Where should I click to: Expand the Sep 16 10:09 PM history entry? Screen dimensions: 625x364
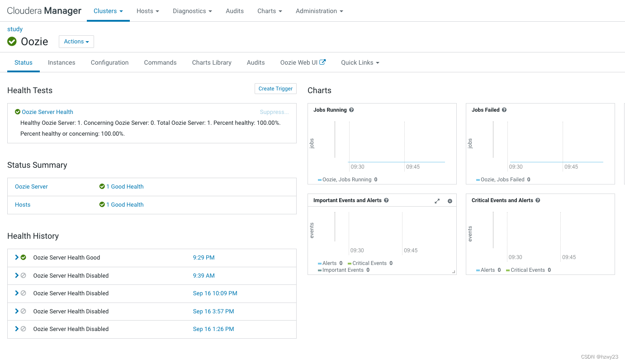coord(17,293)
